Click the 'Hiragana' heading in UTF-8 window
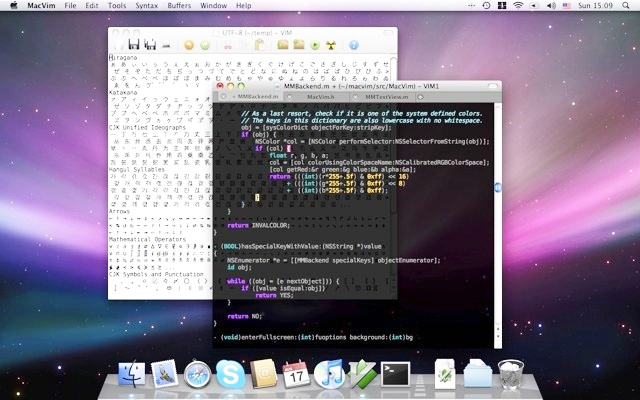 (123, 58)
